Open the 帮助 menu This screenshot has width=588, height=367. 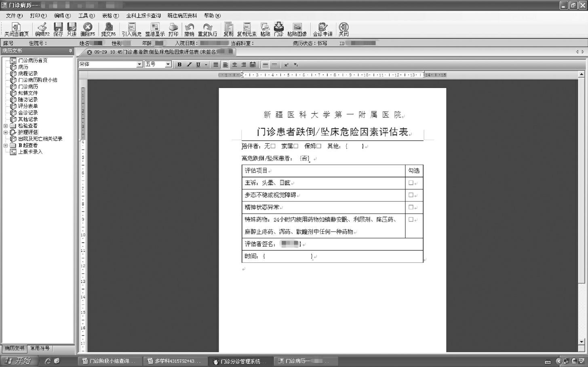click(212, 16)
